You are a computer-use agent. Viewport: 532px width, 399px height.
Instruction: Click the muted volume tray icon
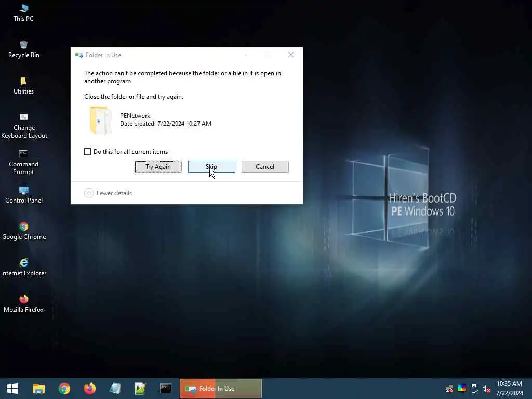[x=486, y=389]
